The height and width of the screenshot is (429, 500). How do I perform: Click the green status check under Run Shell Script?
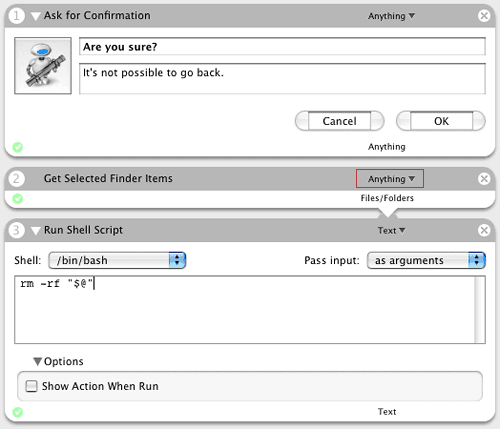click(x=18, y=412)
